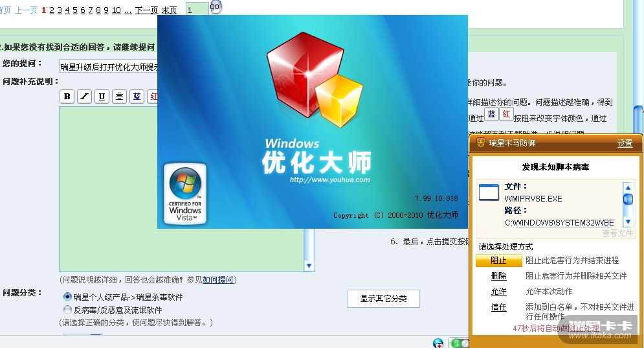The width and height of the screenshot is (644, 348).
Task: Go to page 10 in the pagination
Action: point(117,10)
